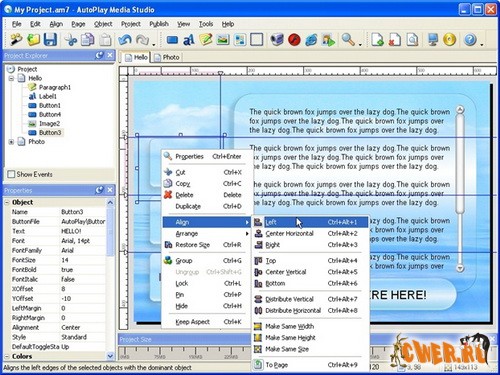Click the Alignment property value Center

82,327
